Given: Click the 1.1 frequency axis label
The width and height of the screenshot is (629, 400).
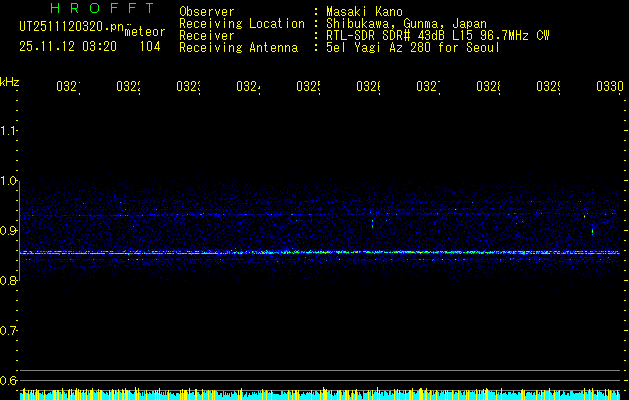Looking at the screenshot, I should 8,131.
